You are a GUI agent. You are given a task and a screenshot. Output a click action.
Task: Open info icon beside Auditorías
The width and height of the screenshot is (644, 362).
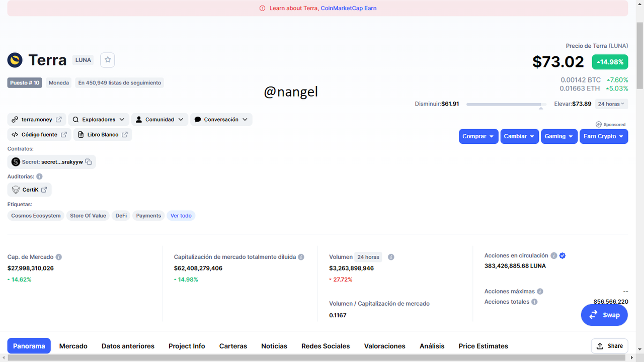click(39, 177)
